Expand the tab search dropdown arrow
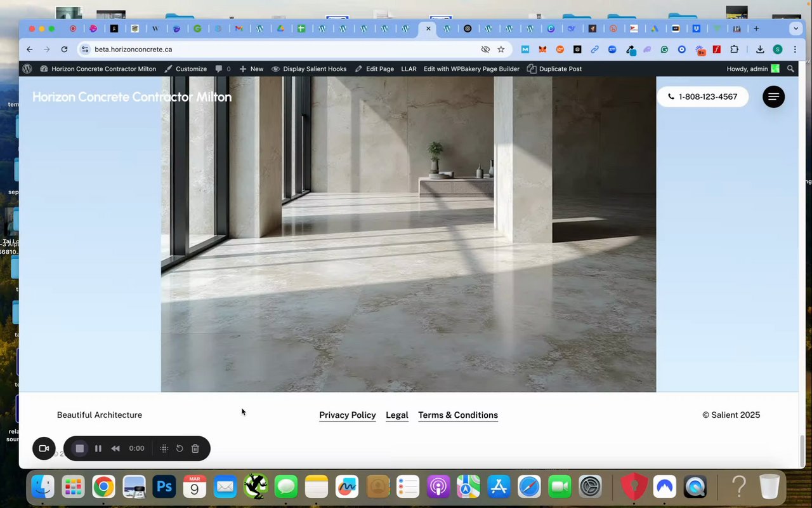Screen dimensions: 812x508 point(796,29)
